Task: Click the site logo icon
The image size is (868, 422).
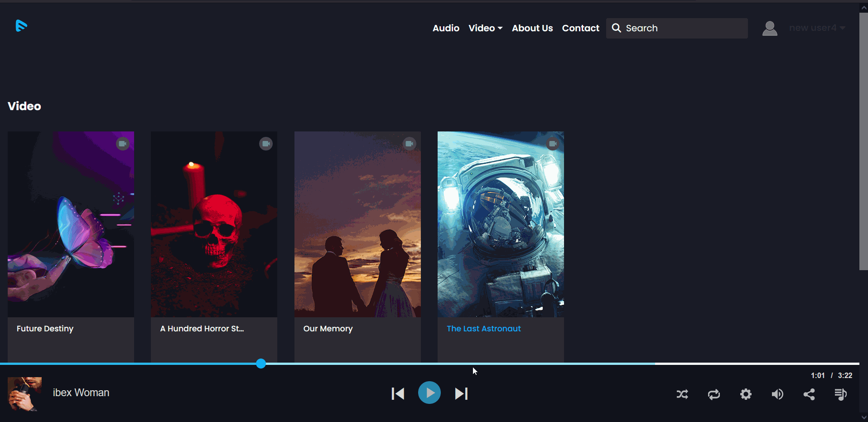Action: (21, 26)
